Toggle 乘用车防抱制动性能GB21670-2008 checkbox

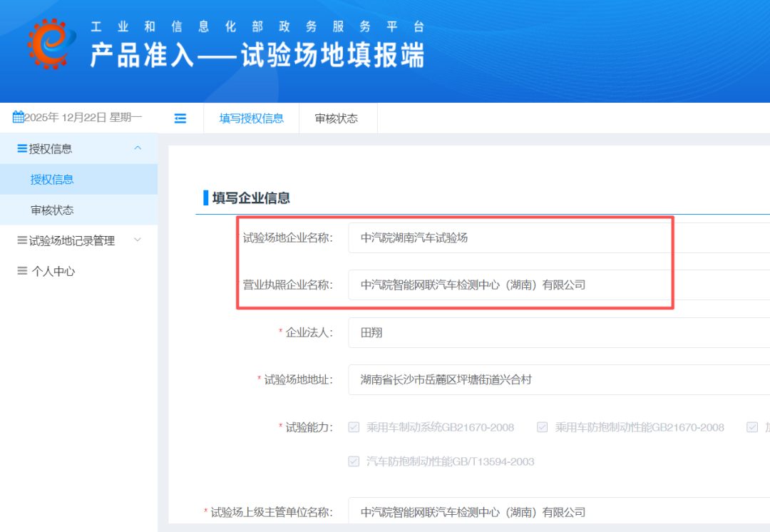click(543, 427)
